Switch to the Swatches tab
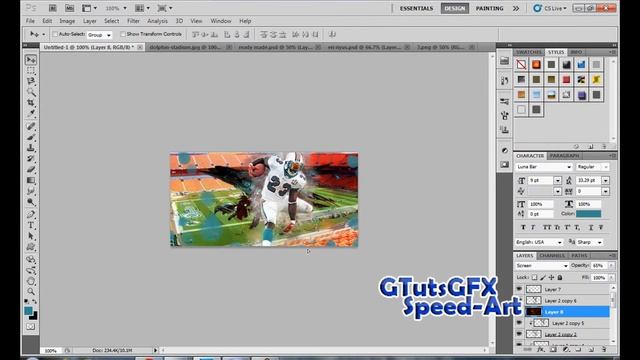The image size is (640, 360). click(x=529, y=52)
